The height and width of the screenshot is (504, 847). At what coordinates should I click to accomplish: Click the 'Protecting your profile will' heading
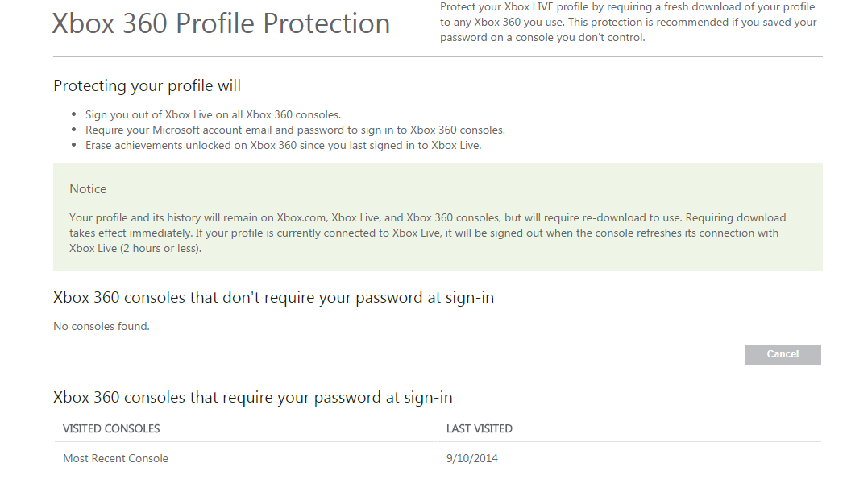click(x=147, y=85)
